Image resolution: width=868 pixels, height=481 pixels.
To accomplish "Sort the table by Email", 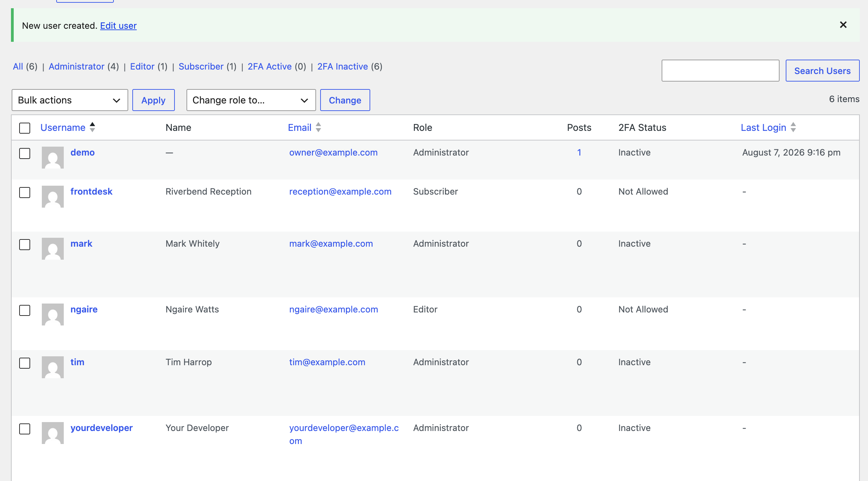I will pyautogui.click(x=300, y=127).
